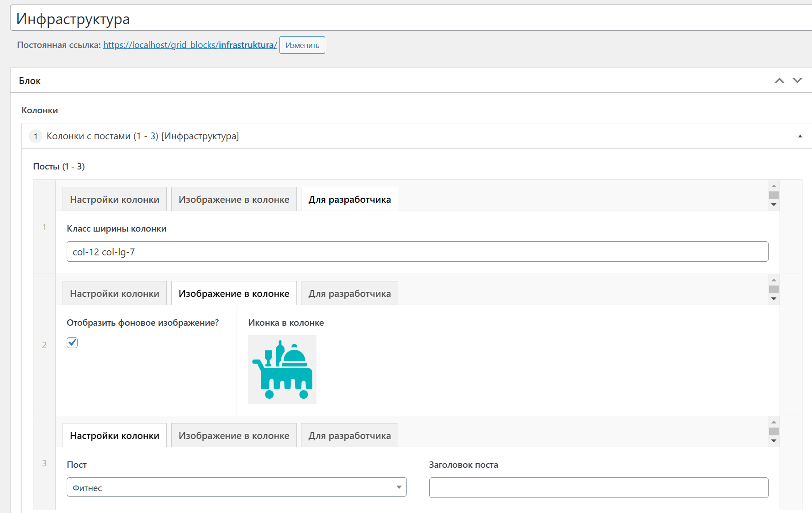Click the row 1 order handle number
Screen dimensions: 812x513
coord(44,227)
